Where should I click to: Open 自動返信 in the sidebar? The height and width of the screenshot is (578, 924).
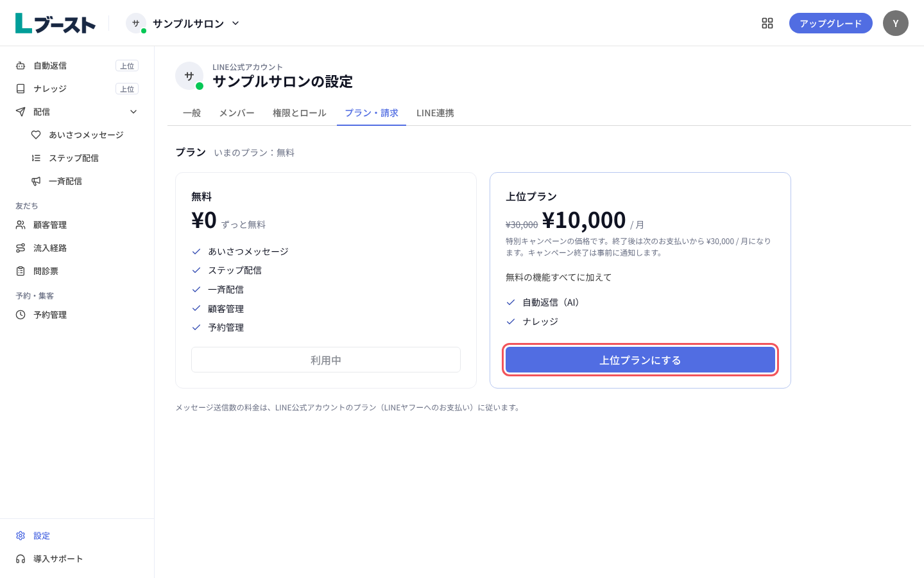(x=77, y=66)
